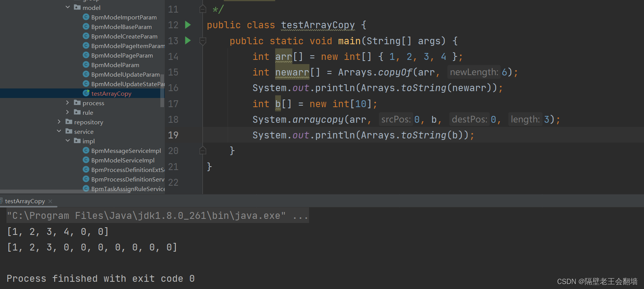Click the project tree vertical scrollbar

[x=163, y=90]
